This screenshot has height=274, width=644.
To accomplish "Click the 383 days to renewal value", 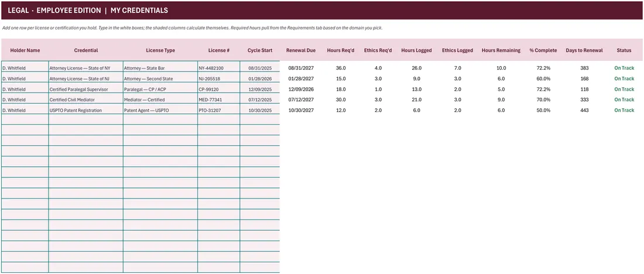I will (x=584, y=68).
